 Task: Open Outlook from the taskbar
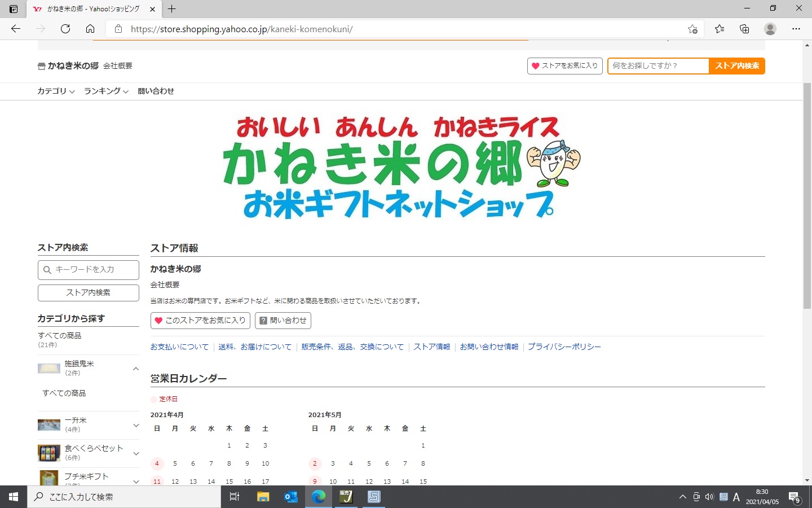click(x=291, y=497)
